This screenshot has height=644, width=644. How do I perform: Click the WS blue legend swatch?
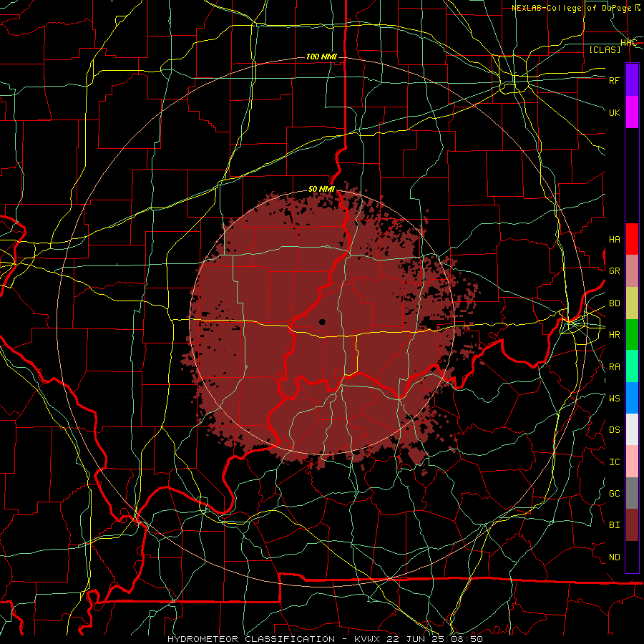[x=632, y=398]
